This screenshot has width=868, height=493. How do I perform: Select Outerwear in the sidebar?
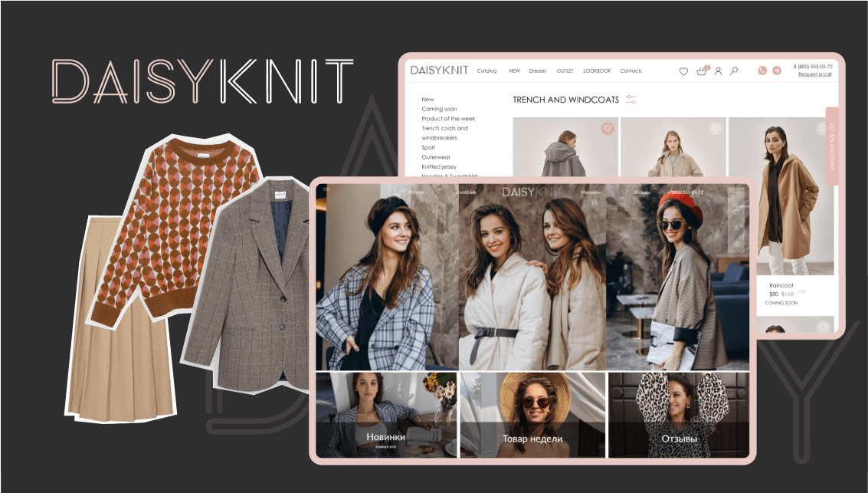click(436, 157)
